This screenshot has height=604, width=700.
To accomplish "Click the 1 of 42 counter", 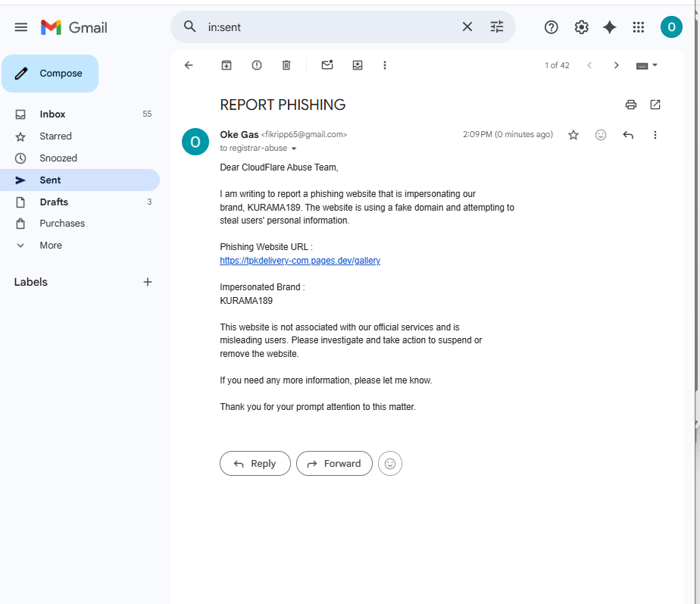I will coord(557,66).
